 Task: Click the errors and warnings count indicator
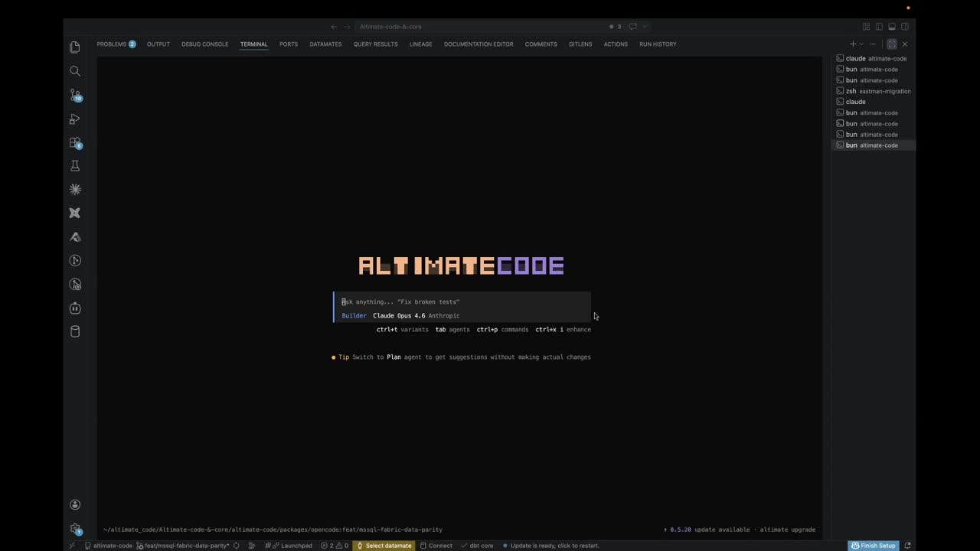click(335, 546)
